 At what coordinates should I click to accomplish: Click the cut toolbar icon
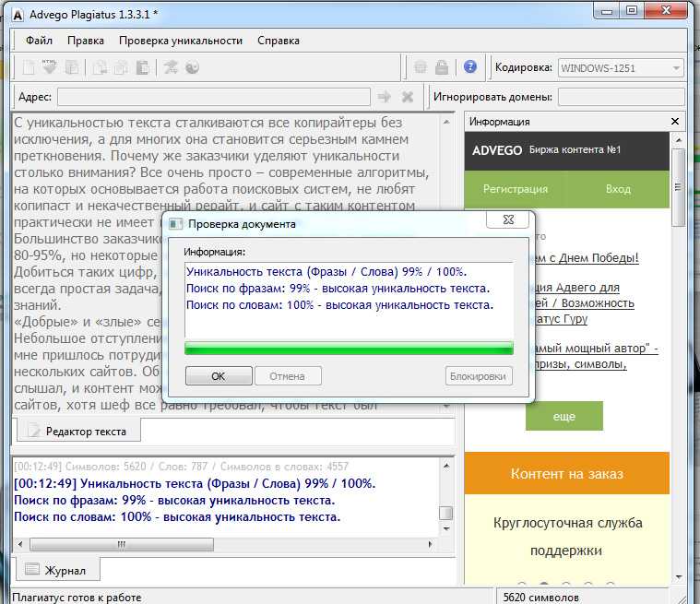tap(100, 68)
